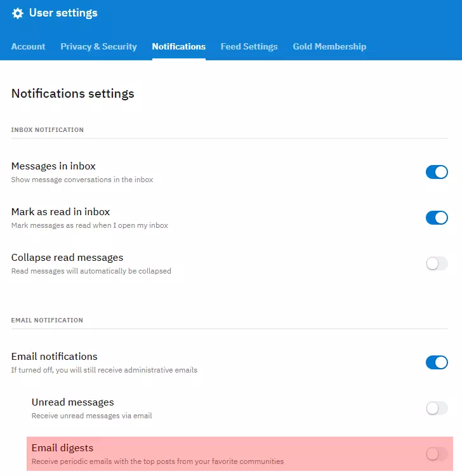Screen dimensions: 462x476
Task: Click the highlighted Email digests row label
Action: pos(63,448)
